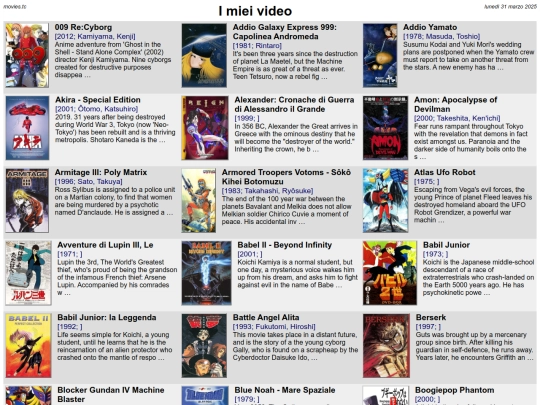
Task: Open the Battle Angel Alita poster thumbnail
Action: 204,345
